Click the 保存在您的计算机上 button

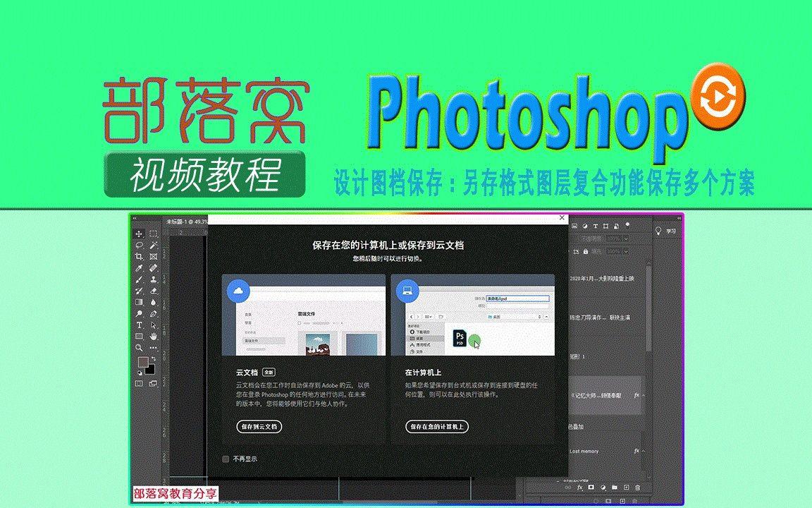437,427
